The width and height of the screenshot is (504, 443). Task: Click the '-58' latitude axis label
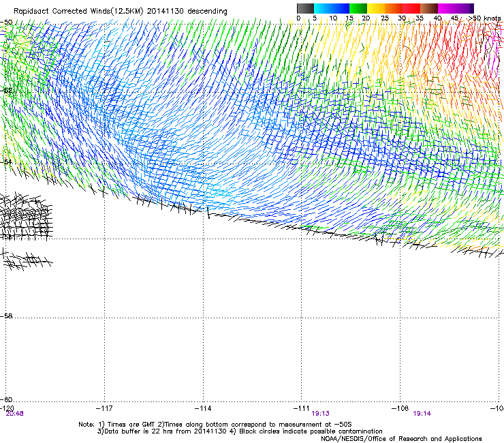tap(6, 316)
